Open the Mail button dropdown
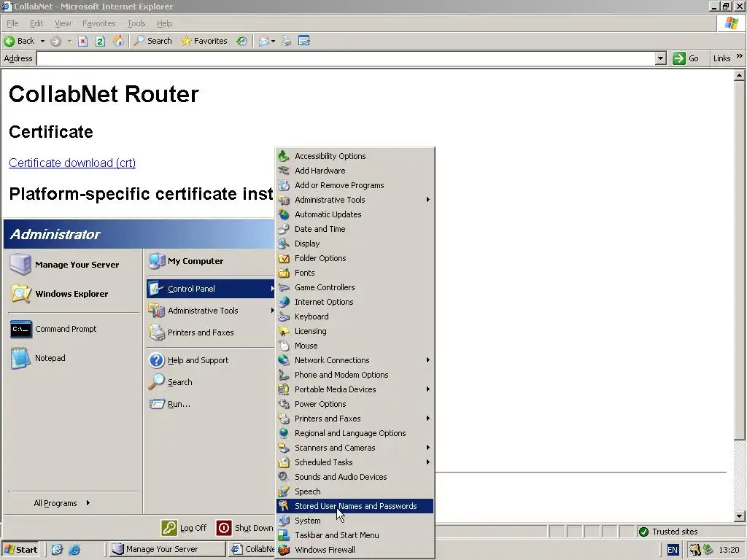Screen dimensions: 747x560 click(273, 42)
